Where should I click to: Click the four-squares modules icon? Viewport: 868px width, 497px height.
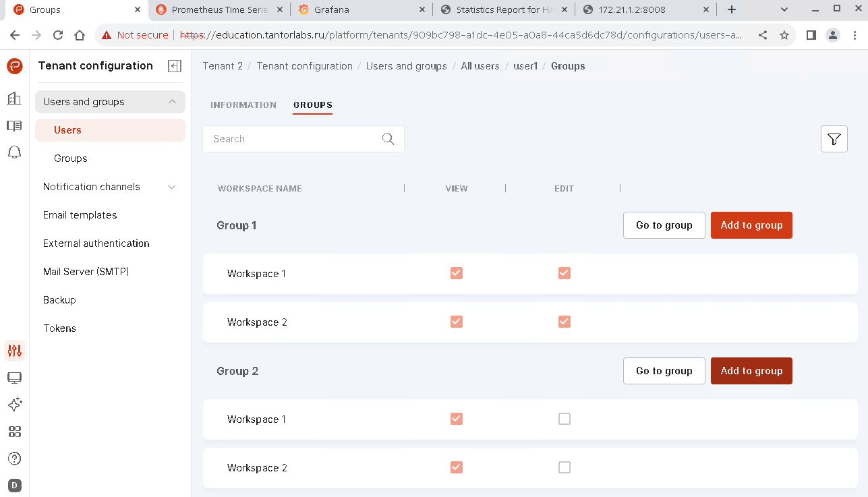click(14, 432)
